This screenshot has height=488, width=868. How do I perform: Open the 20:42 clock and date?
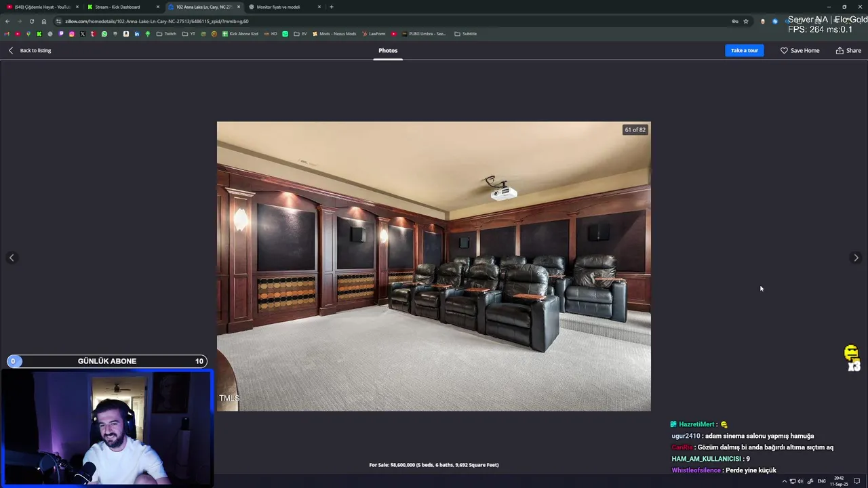coord(839,481)
